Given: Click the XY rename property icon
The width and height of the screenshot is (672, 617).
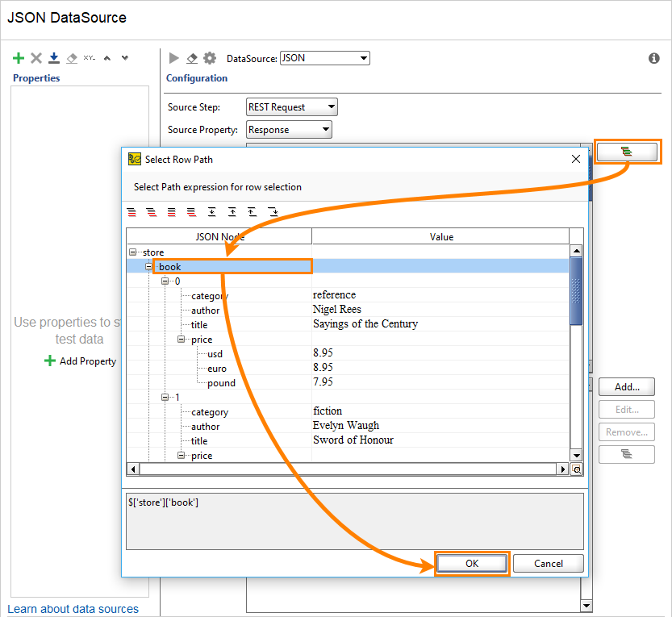Looking at the screenshot, I should coord(89,57).
